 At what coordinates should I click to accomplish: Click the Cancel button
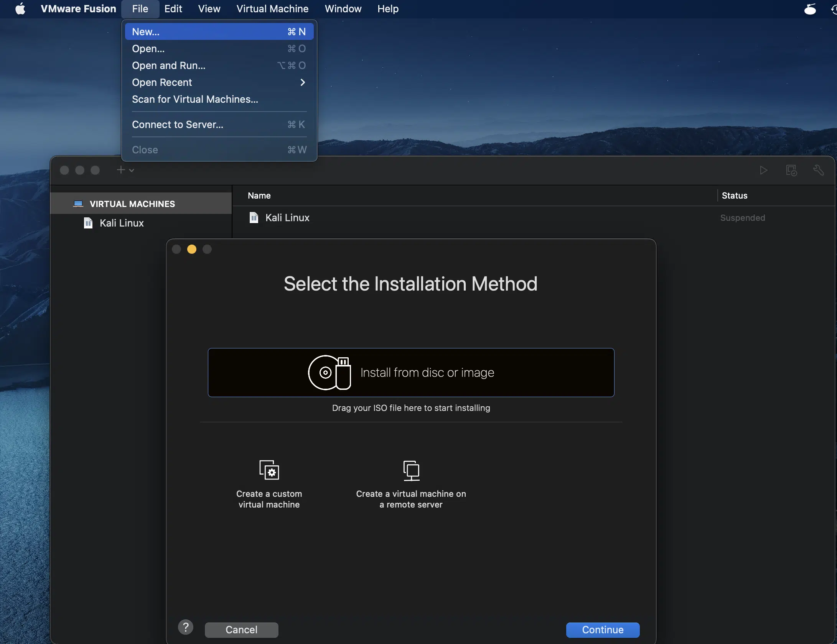click(x=241, y=630)
